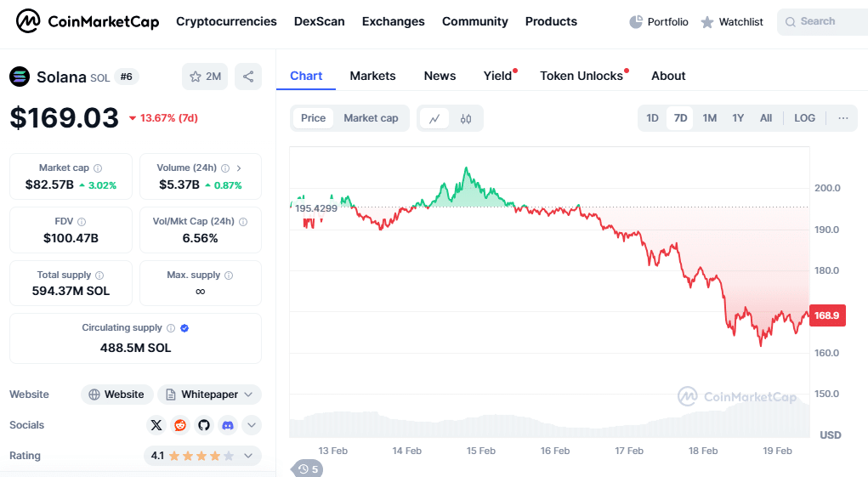
Task: Click the 168.9 current price label
Action: click(x=827, y=315)
